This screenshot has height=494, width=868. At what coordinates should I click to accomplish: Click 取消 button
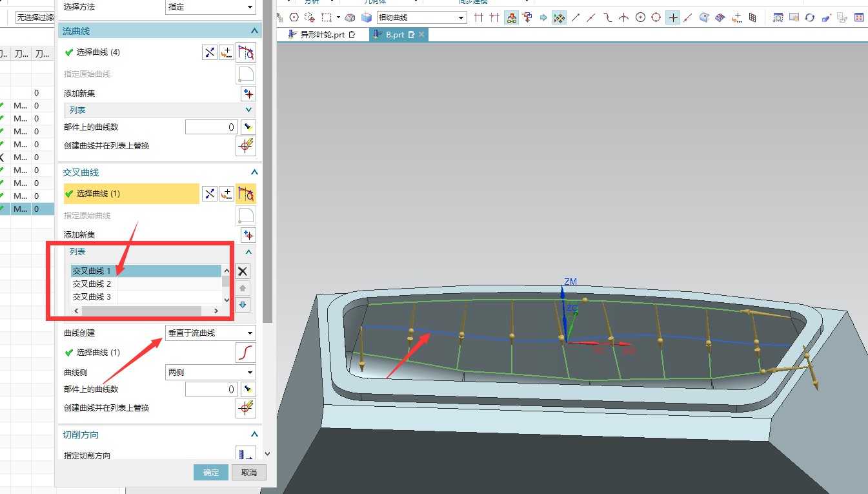(x=249, y=473)
